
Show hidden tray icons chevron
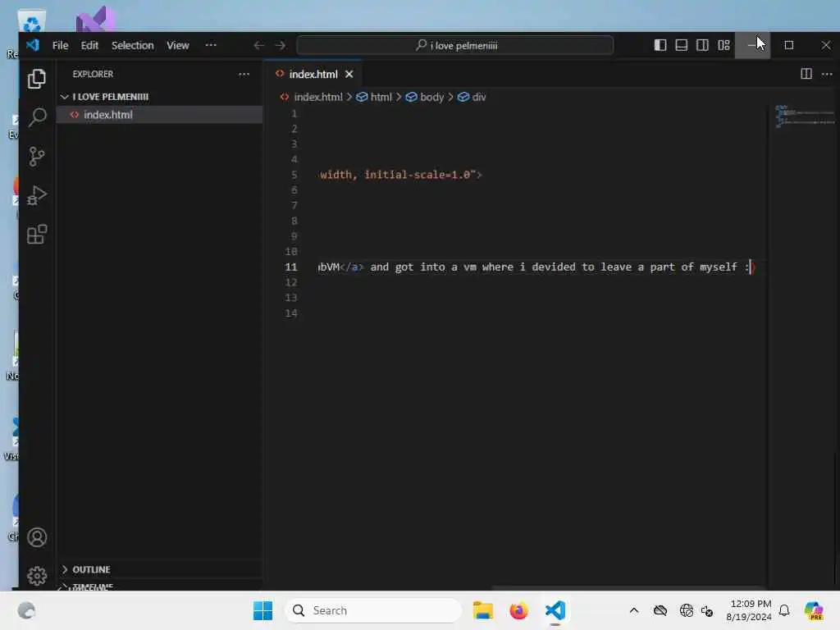(x=634, y=610)
